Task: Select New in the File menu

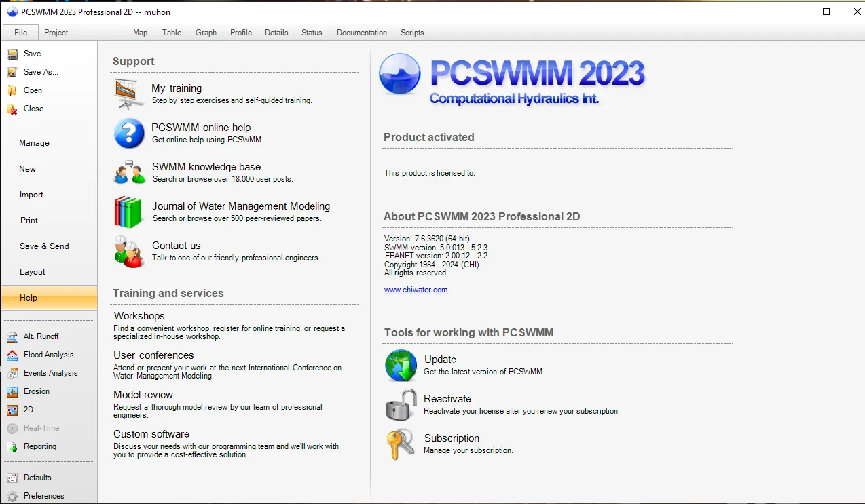Action: pyautogui.click(x=49, y=169)
